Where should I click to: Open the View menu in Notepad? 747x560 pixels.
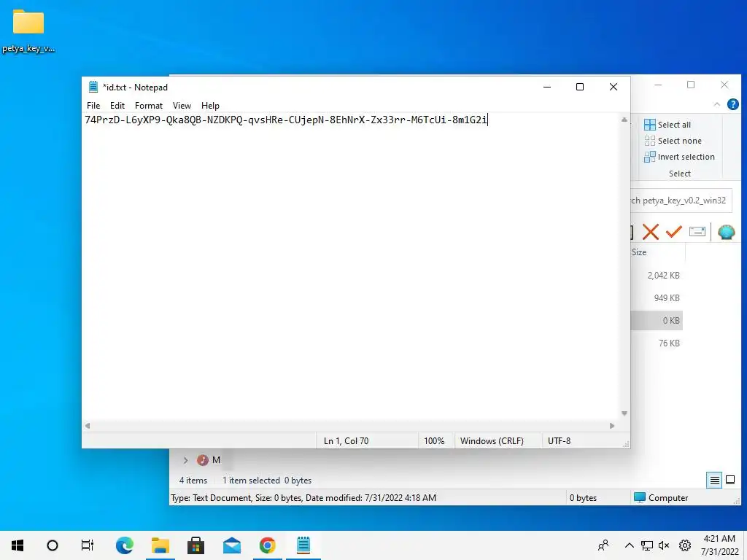point(182,106)
